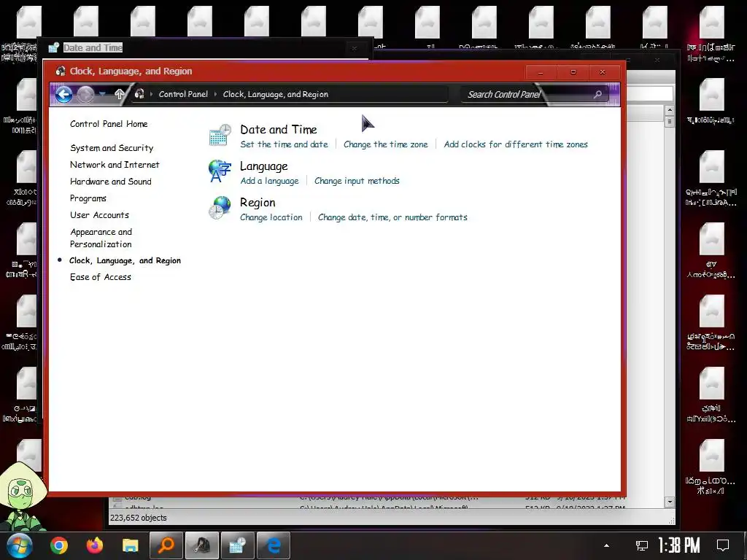Screen dimensions: 747x560
Task: Open Ease of Access category
Action: (x=101, y=277)
